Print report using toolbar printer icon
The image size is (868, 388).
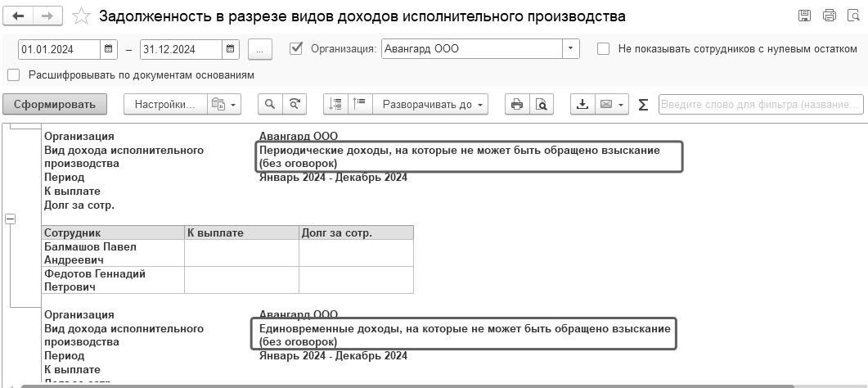pos(517,104)
